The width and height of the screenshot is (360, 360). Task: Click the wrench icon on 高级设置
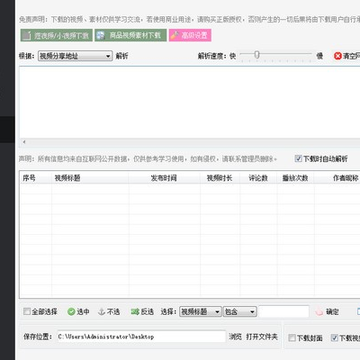point(174,35)
